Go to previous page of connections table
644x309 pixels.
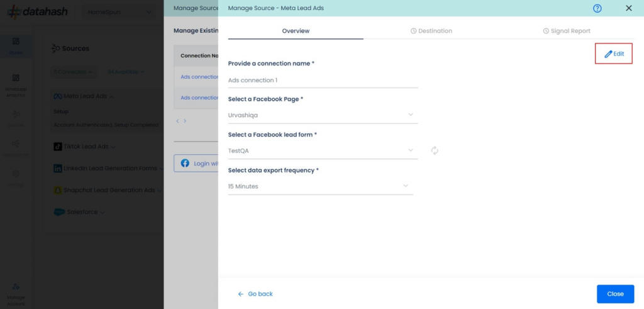pyautogui.click(x=177, y=121)
